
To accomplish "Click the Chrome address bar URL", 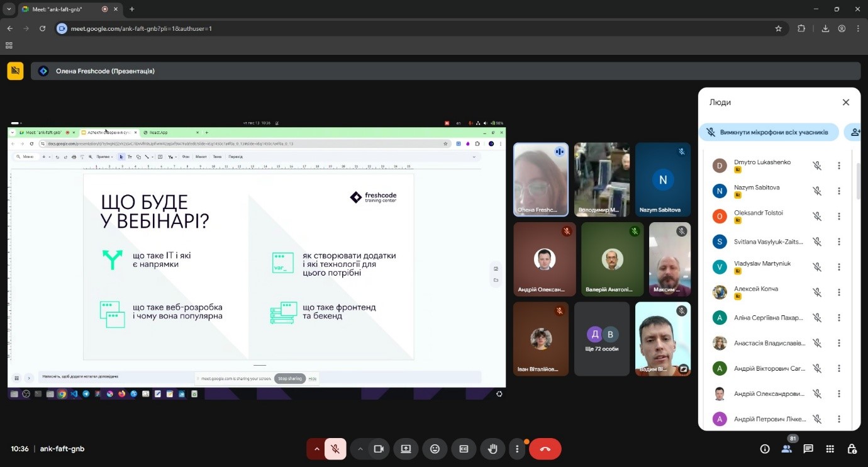I will coord(142,28).
